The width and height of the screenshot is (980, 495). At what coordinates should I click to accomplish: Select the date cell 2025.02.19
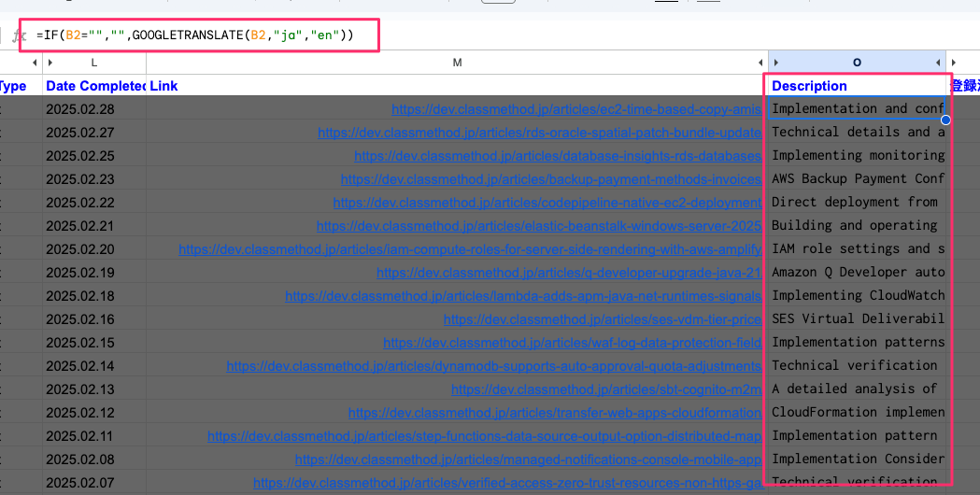tap(94, 273)
